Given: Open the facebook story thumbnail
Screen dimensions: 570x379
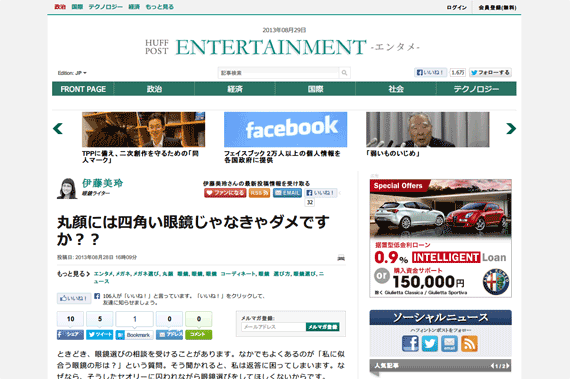Looking at the screenshot, I should (x=285, y=129).
